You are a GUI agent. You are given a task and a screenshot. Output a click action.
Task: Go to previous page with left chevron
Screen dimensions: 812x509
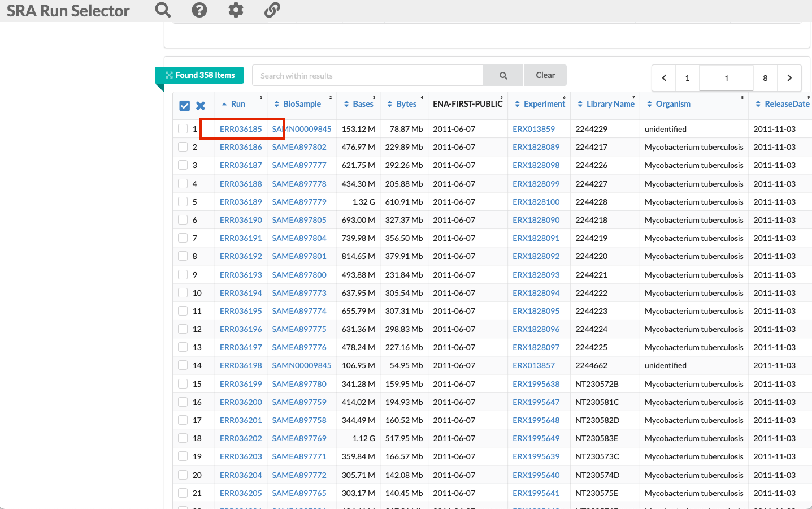click(665, 78)
